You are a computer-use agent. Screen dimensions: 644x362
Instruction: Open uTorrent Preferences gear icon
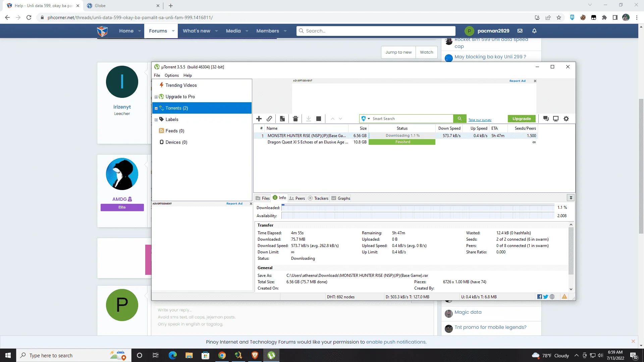pyautogui.click(x=566, y=119)
